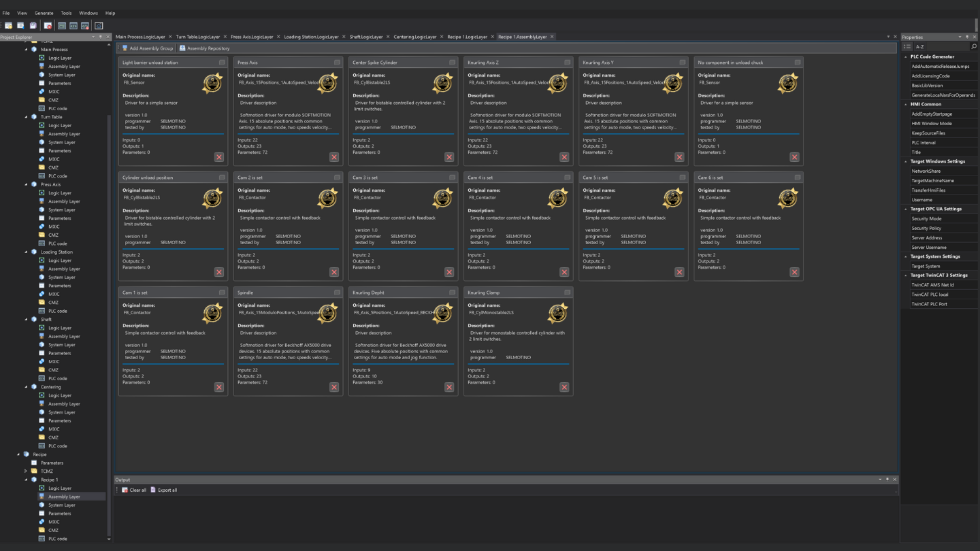Image resolution: width=980 pixels, height=551 pixels.
Task: Tick the checkbox on Cam 6 is set card
Action: click(x=797, y=178)
